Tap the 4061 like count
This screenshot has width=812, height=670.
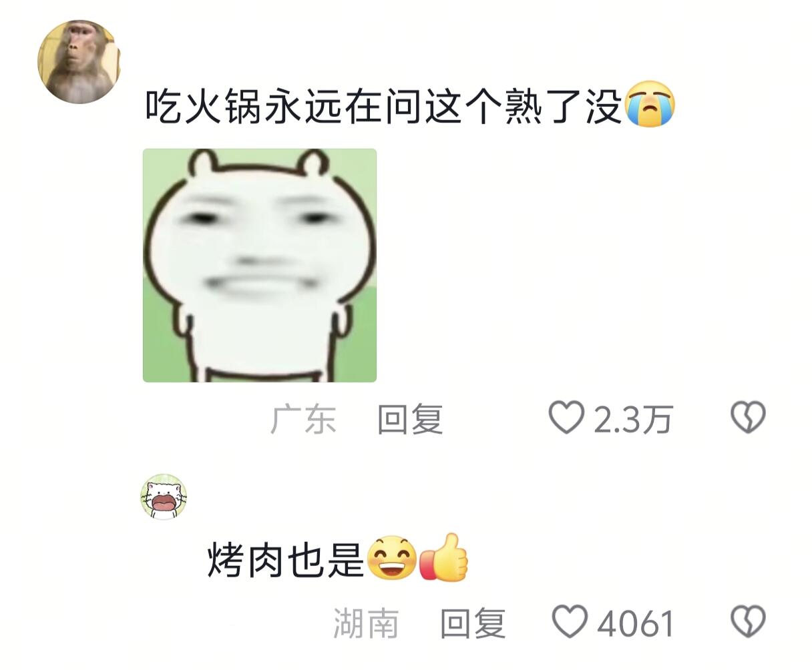click(x=636, y=623)
